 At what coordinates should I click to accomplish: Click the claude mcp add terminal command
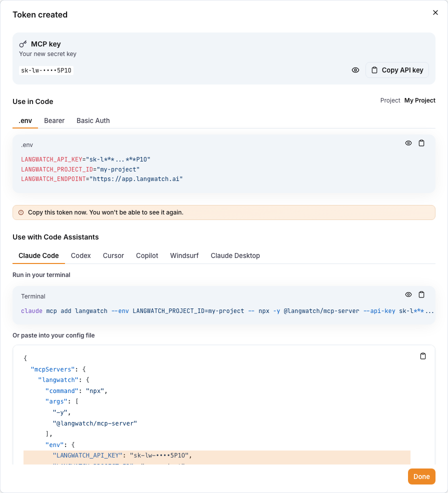point(227,311)
